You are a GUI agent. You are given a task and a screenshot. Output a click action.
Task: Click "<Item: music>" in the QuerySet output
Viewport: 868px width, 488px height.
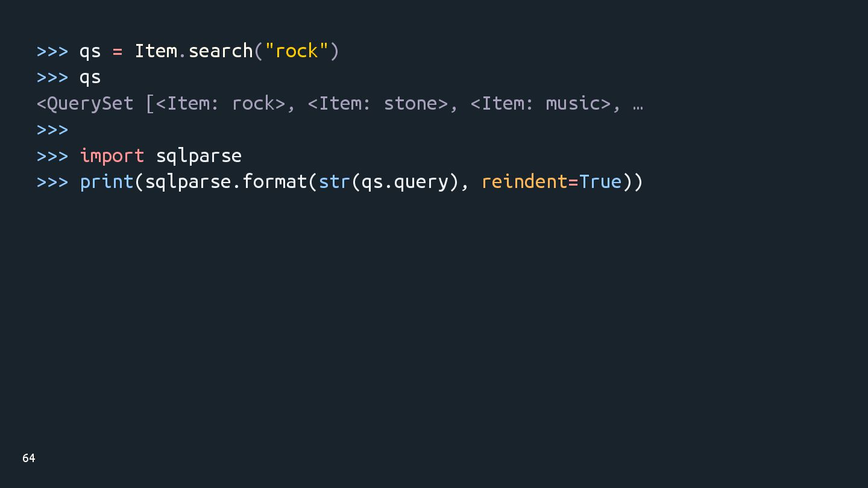click(x=541, y=104)
